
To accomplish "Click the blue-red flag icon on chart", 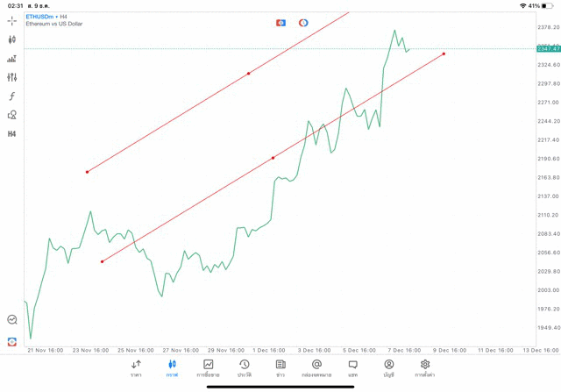I will pyautogui.click(x=280, y=23).
